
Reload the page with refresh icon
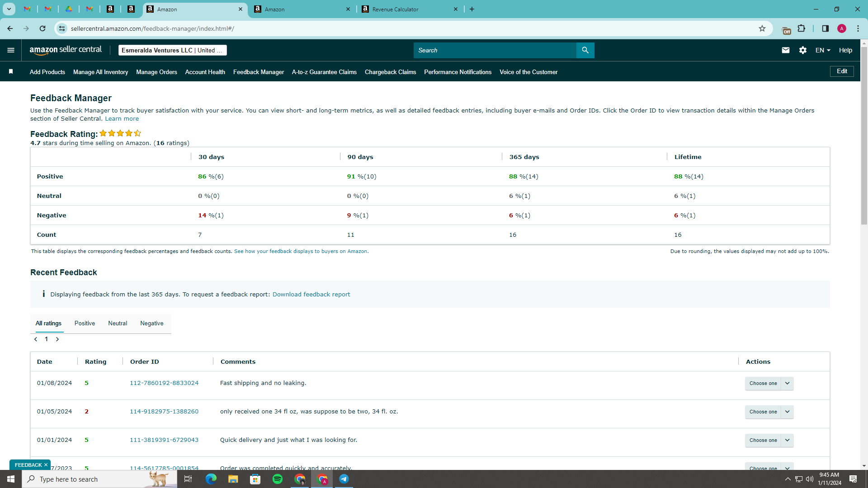coord(42,28)
